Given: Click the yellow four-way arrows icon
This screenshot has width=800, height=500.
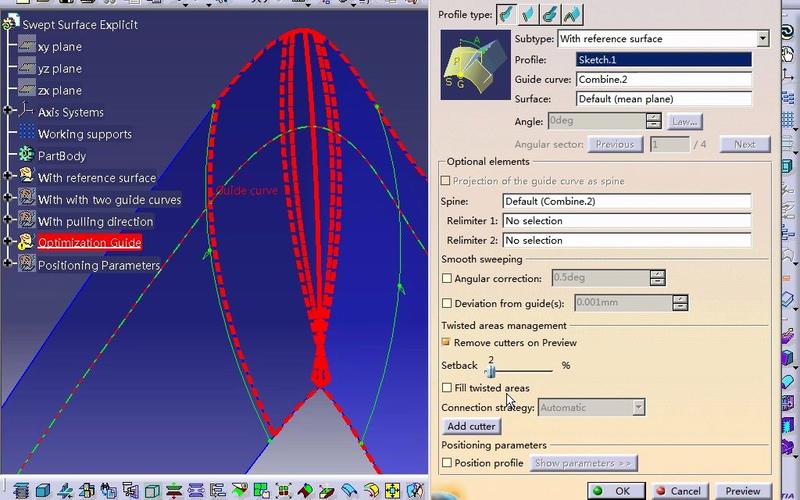Looking at the screenshot, I should 392,490.
